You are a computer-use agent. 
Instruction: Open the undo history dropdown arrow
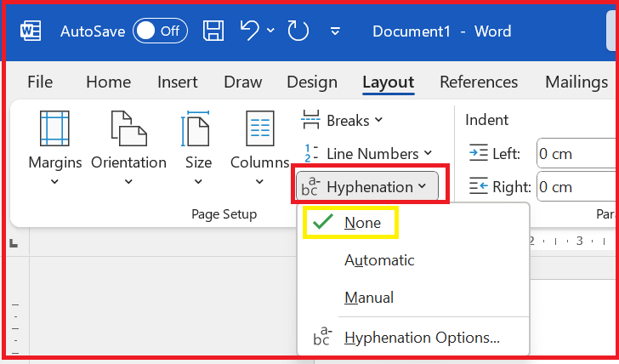click(270, 31)
